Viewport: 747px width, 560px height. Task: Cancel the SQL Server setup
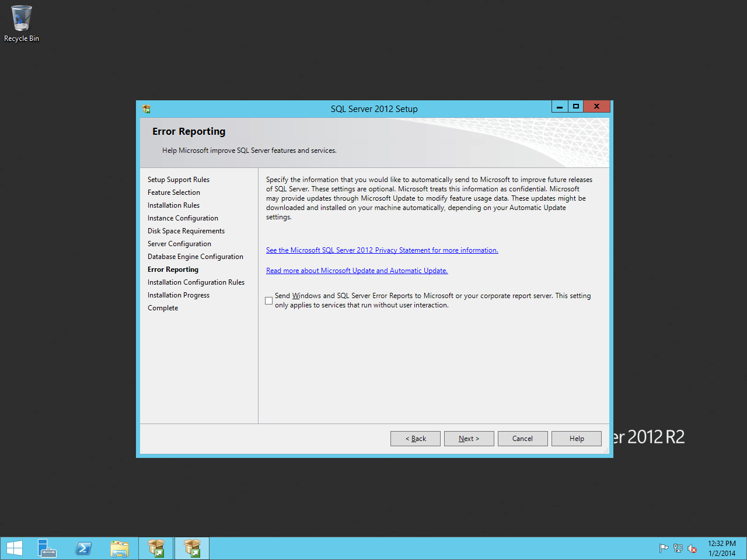click(523, 439)
